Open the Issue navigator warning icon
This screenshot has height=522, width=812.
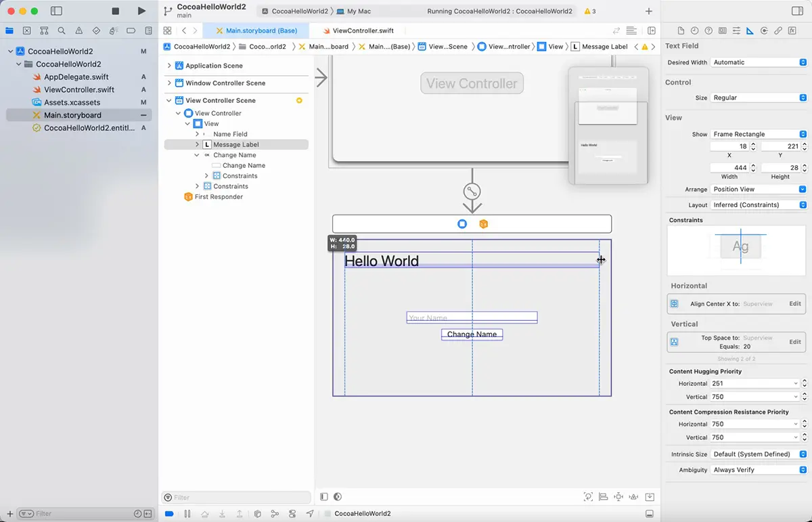coord(79,30)
